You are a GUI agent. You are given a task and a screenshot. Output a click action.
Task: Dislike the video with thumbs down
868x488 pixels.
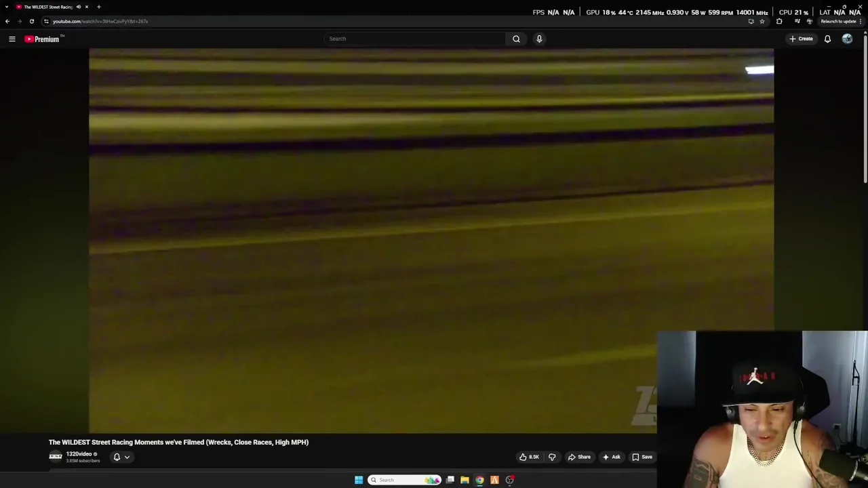pos(552,457)
